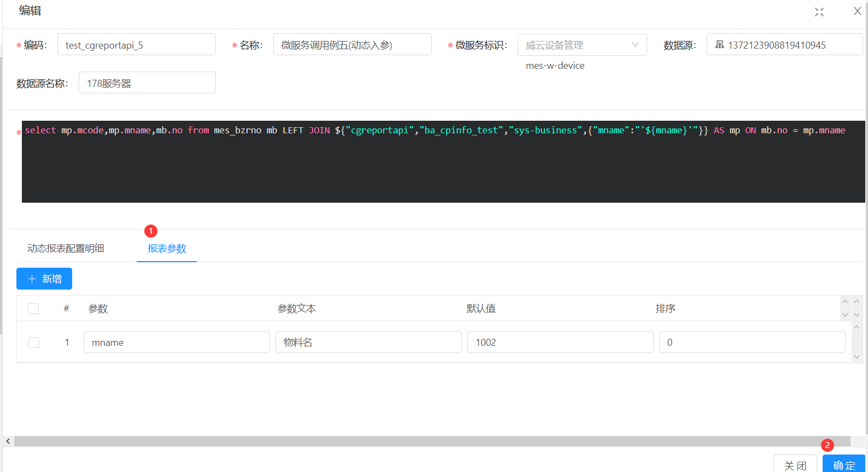Click inside the SQL code editor
The width and height of the screenshot is (868, 472).
click(x=443, y=162)
